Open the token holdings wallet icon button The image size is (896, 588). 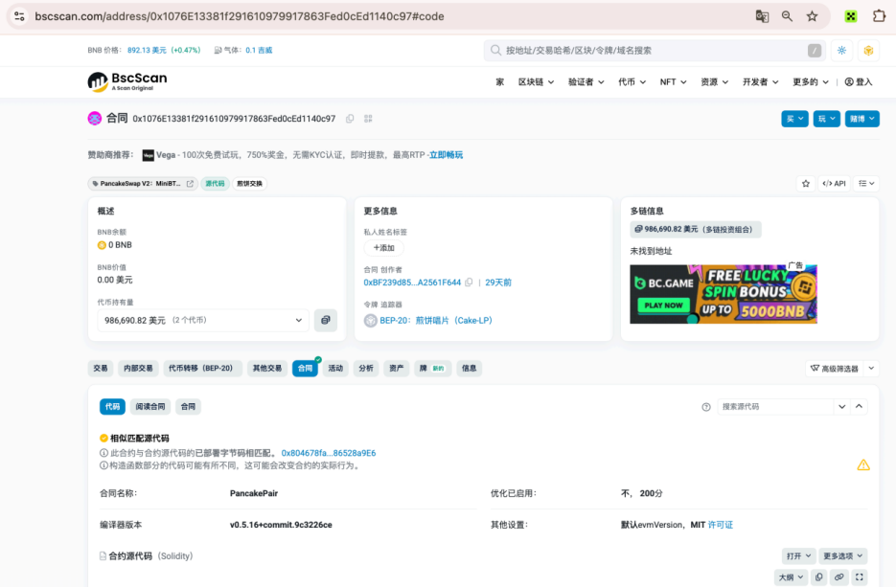(x=326, y=320)
